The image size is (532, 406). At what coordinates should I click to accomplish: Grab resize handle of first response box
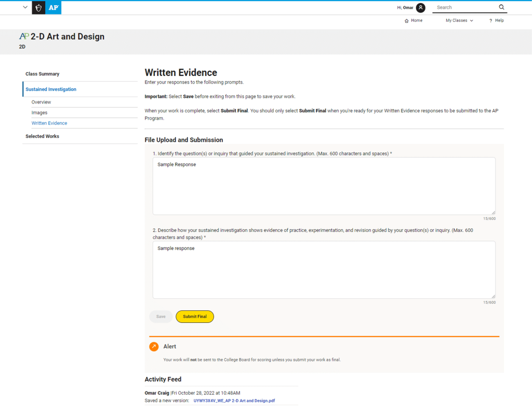pos(494,213)
